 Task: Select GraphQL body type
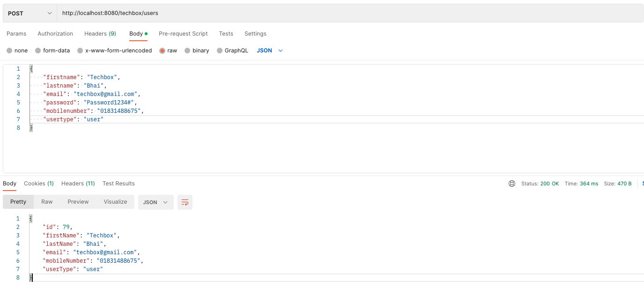tap(232, 51)
